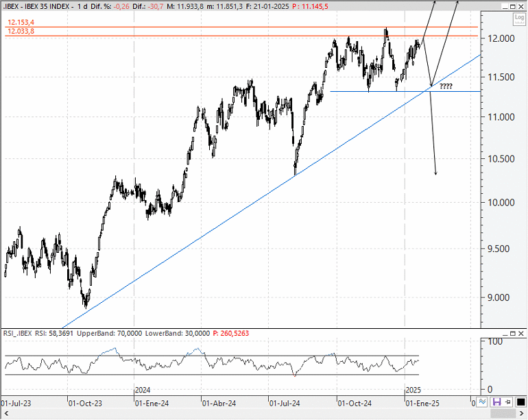Image resolution: width=528 pixels, height=420 pixels.
Task: Open the indicators overlay icon below the price axis
Action: click(483, 402)
